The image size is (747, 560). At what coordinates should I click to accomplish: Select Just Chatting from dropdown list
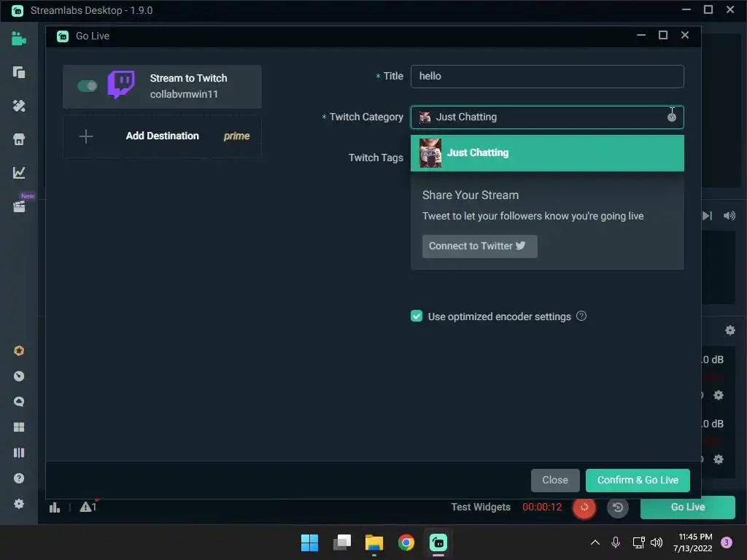(547, 153)
